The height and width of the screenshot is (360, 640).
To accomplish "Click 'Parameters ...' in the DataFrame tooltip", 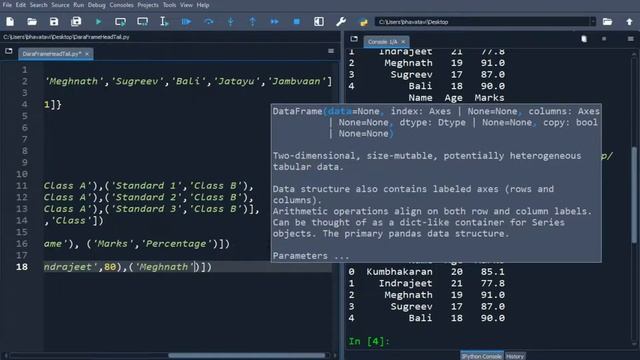I will (311, 256).
